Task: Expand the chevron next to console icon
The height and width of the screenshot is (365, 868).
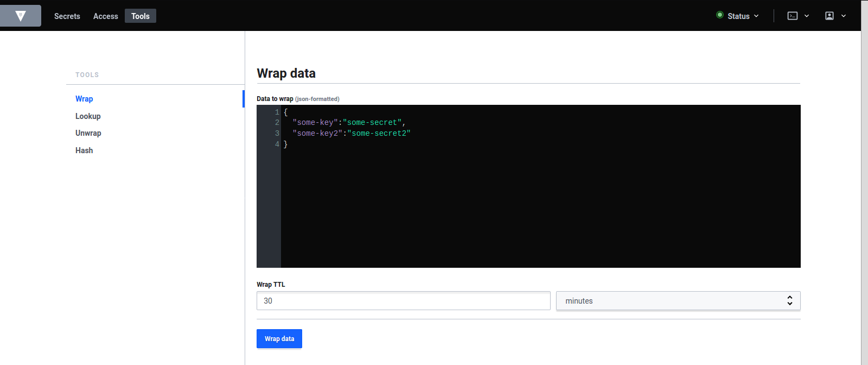Action: pyautogui.click(x=807, y=16)
